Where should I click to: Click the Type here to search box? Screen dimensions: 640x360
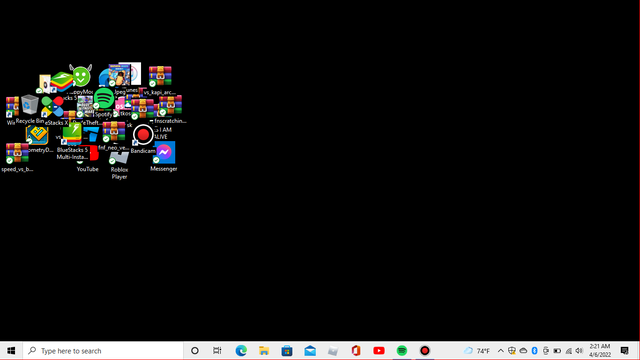point(103,351)
